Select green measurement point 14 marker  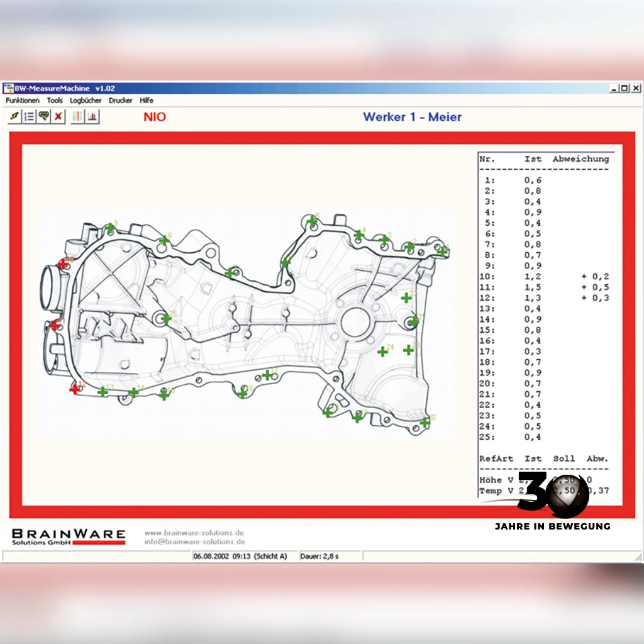click(133, 392)
